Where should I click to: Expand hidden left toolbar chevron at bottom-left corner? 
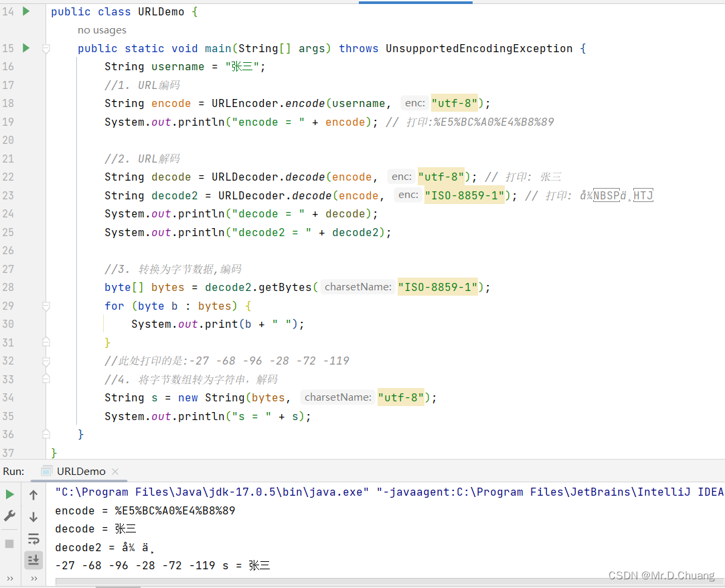[10, 578]
